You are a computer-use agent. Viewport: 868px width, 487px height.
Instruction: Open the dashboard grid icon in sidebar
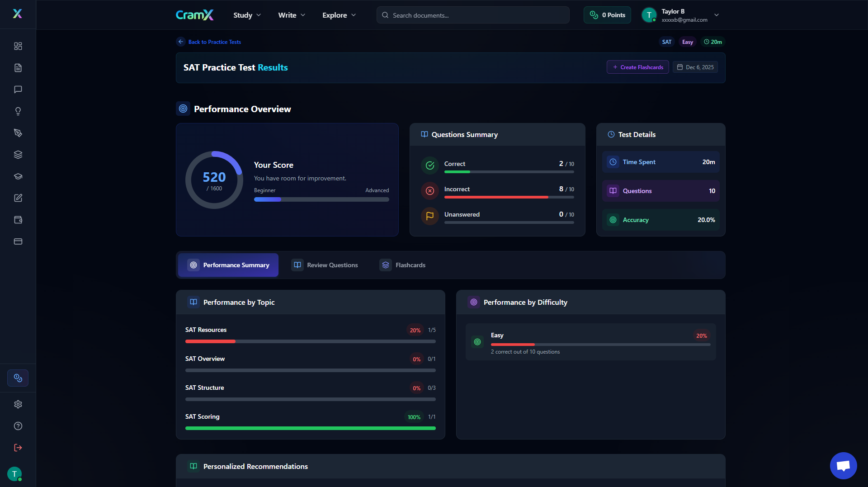pos(18,46)
